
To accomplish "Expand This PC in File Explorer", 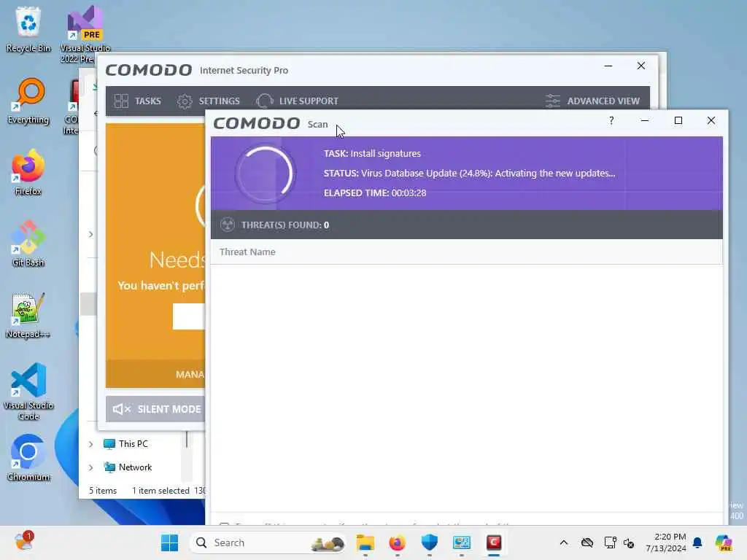I will click(x=90, y=444).
